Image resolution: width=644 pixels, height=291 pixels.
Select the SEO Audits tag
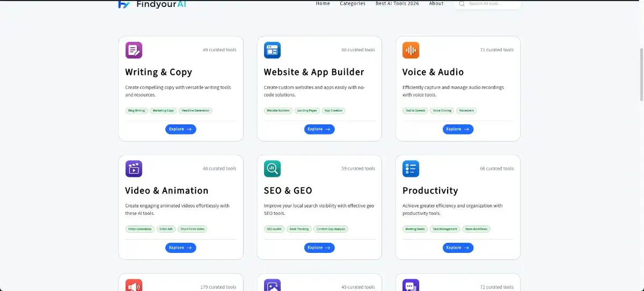274,229
